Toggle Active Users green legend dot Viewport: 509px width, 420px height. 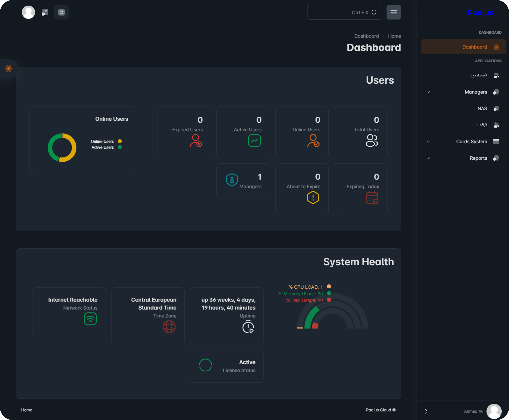tap(120, 147)
